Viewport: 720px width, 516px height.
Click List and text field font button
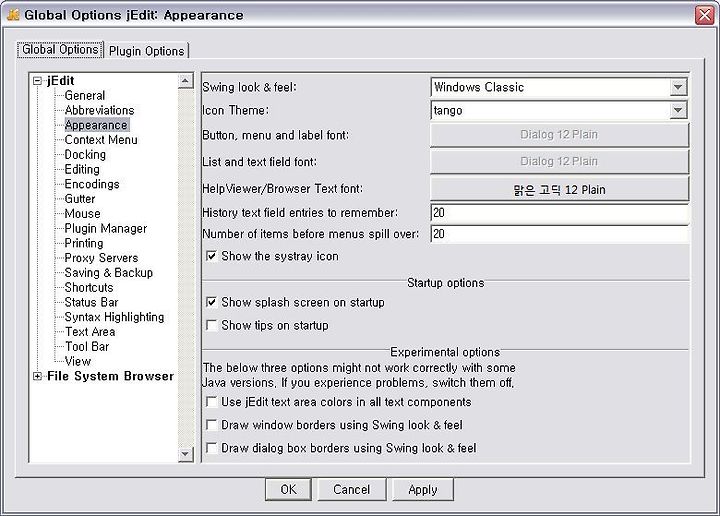click(x=559, y=162)
